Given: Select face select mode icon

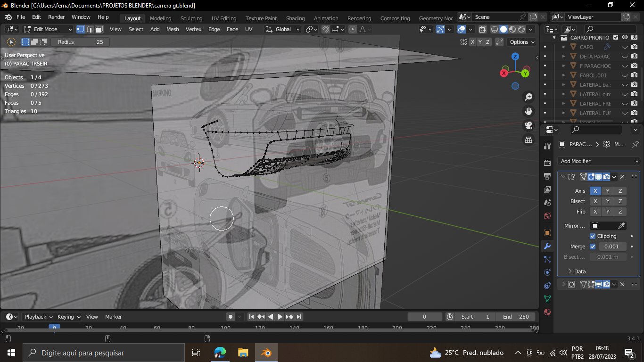Looking at the screenshot, I should pos(99,29).
